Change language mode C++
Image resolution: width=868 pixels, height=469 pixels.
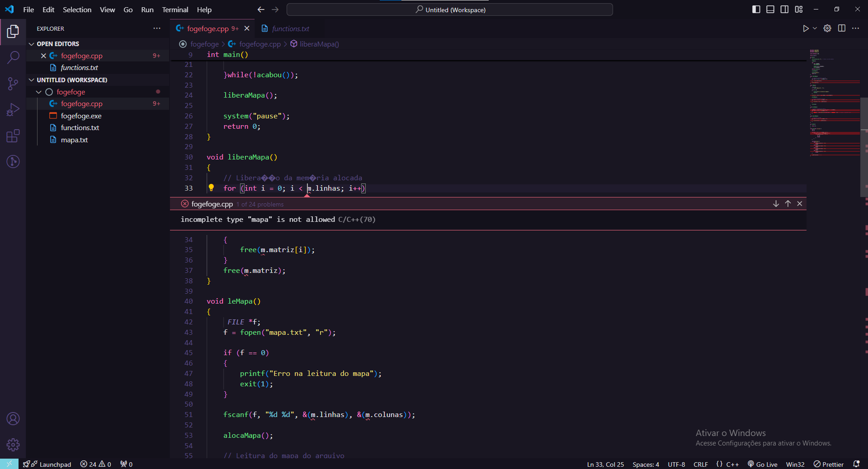click(732, 464)
